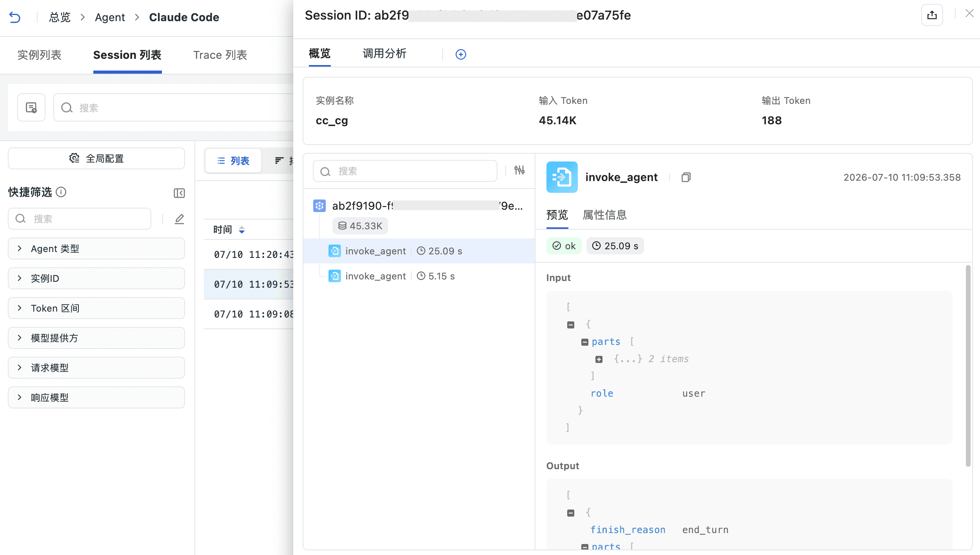This screenshot has width=980, height=555.
Task: Click the span tree search field
Action: pyautogui.click(x=405, y=171)
